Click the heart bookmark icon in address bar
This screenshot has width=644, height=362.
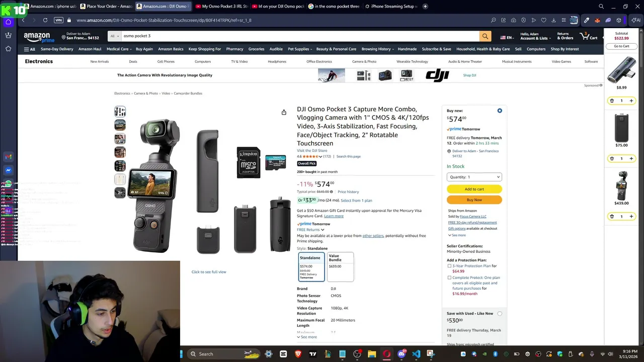click(543, 20)
